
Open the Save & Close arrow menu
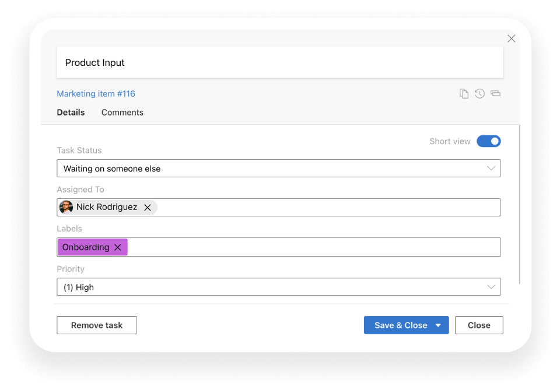click(438, 325)
